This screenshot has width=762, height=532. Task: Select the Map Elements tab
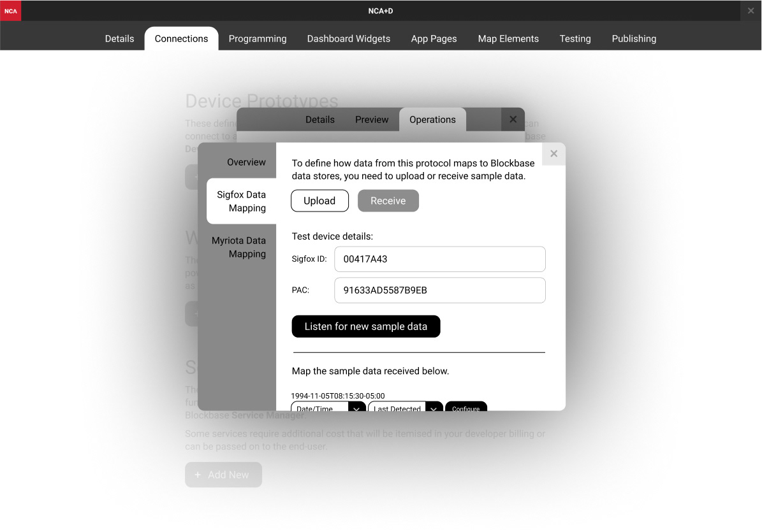click(508, 39)
